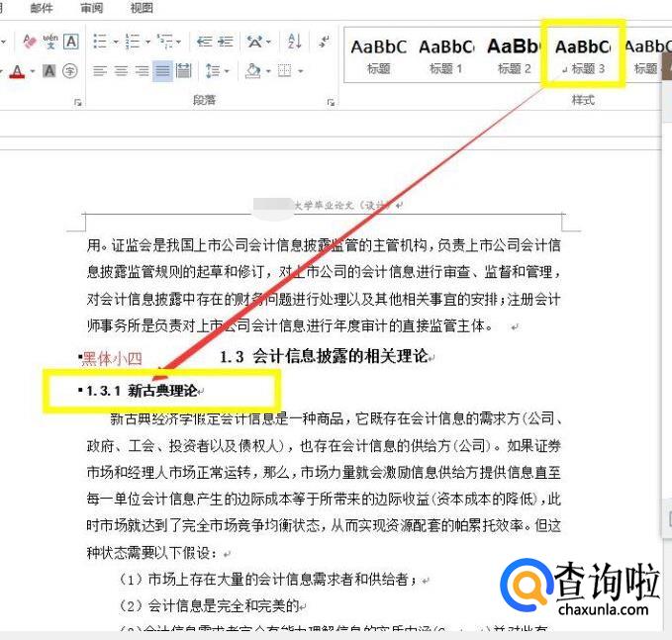The height and width of the screenshot is (640, 672).
Task: Apply multilevel list
Action: click(165, 42)
